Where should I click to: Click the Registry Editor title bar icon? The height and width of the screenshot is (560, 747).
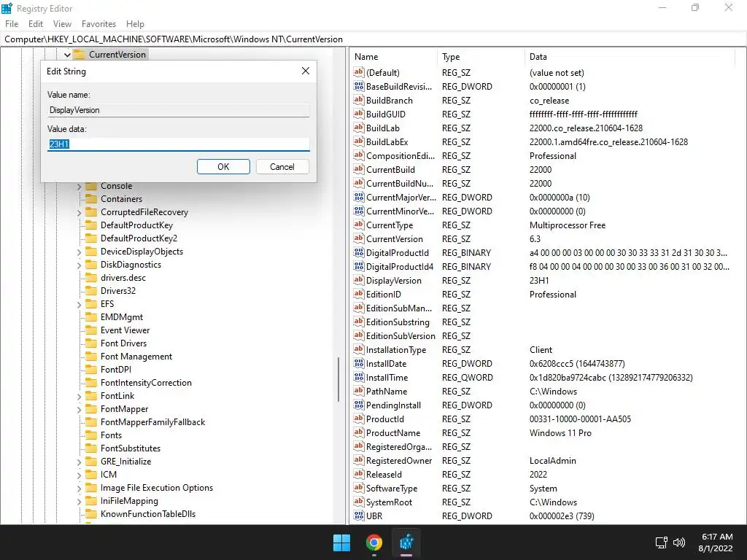(x=7, y=8)
